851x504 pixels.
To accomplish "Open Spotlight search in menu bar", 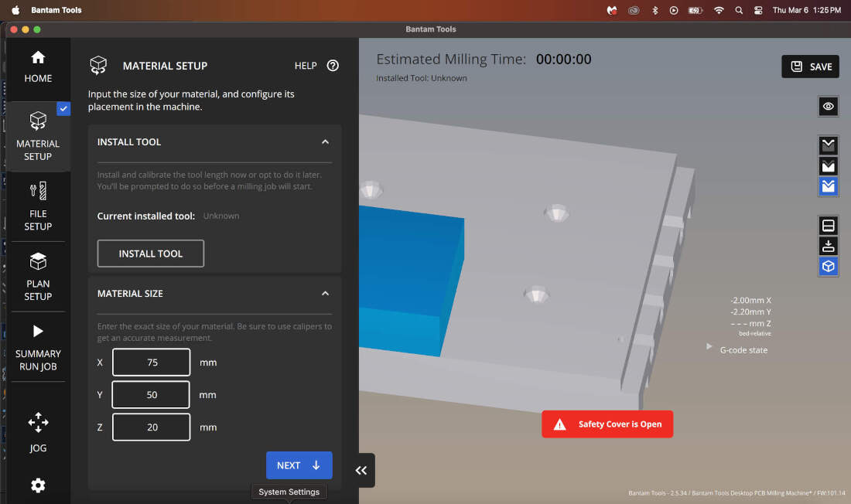I will click(x=739, y=10).
